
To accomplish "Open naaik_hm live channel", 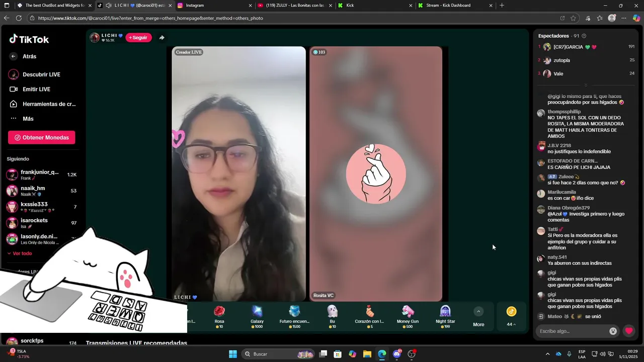I will pos(41,191).
